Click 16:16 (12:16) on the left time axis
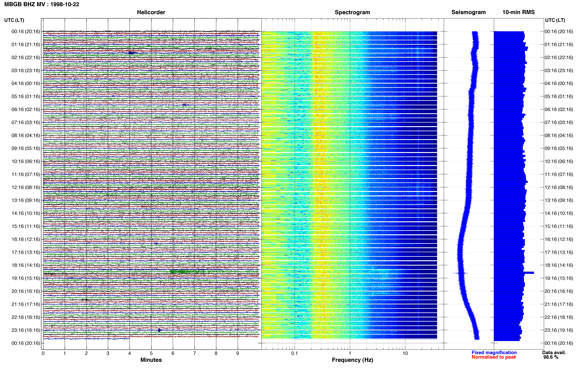 click(26, 240)
